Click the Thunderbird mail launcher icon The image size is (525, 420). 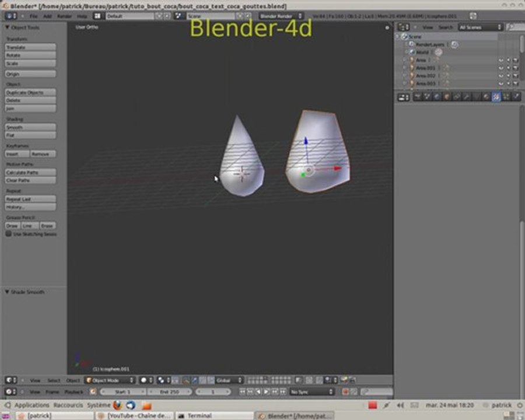pyautogui.click(x=131, y=405)
